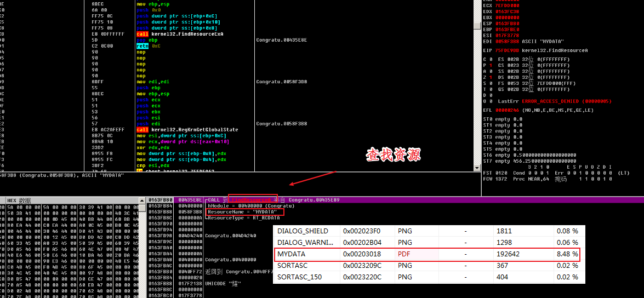Image resolution: width=644 pixels, height=298 pixels.
Task: Select 'mov dword ptr ss:[ebp-0x4],edx' line
Action: 181,159
